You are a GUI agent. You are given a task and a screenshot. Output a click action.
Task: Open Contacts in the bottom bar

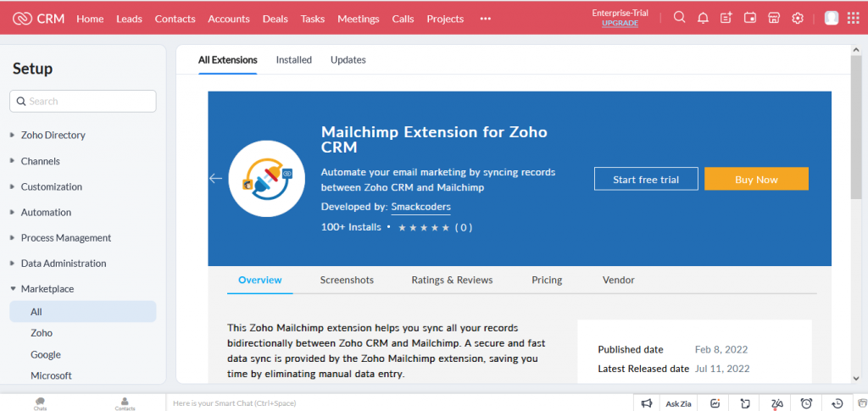(125, 403)
